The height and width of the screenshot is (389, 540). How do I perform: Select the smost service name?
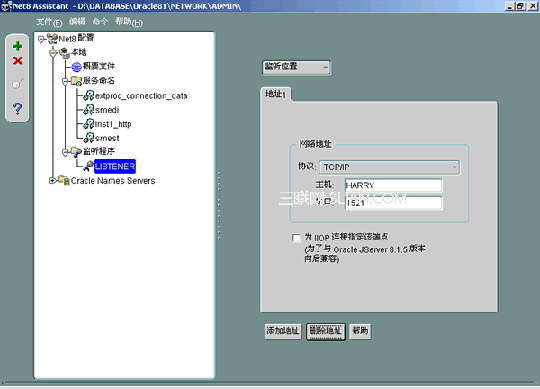click(x=107, y=138)
